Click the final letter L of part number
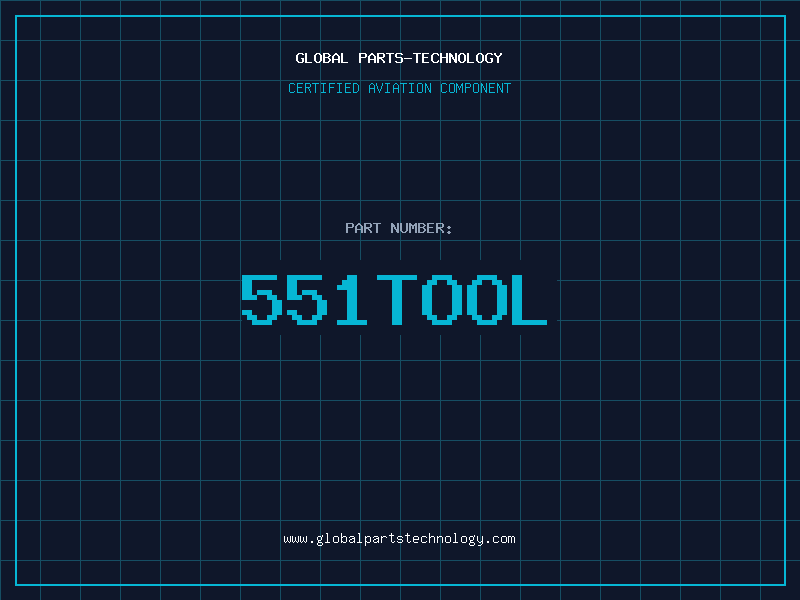The height and width of the screenshot is (600, 800). tap(527, 300)
